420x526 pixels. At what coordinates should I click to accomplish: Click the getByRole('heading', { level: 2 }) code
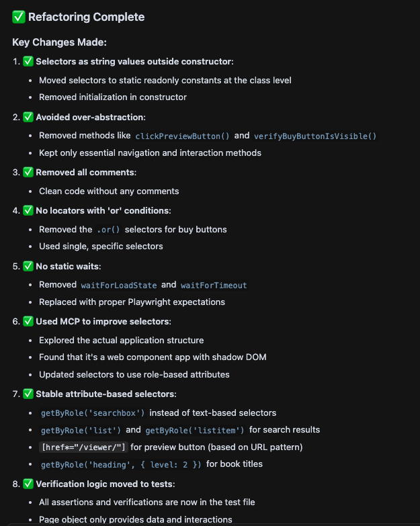[121, 464]
